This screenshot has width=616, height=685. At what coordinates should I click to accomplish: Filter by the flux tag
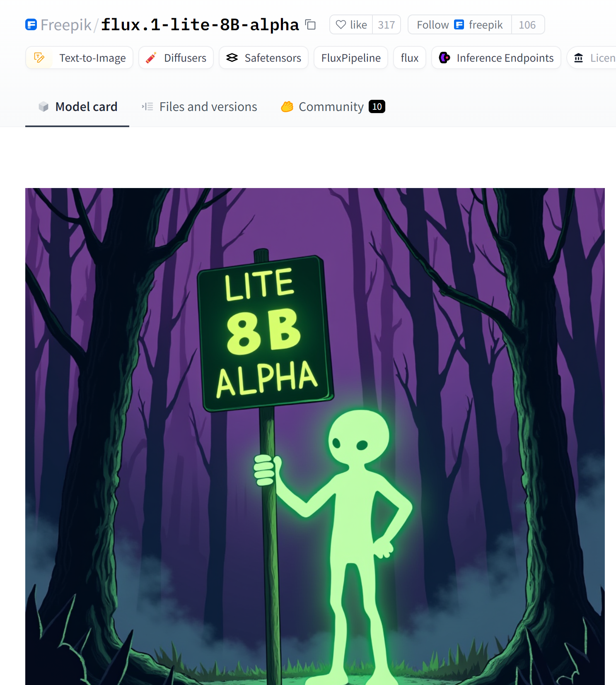coord(410,58)
